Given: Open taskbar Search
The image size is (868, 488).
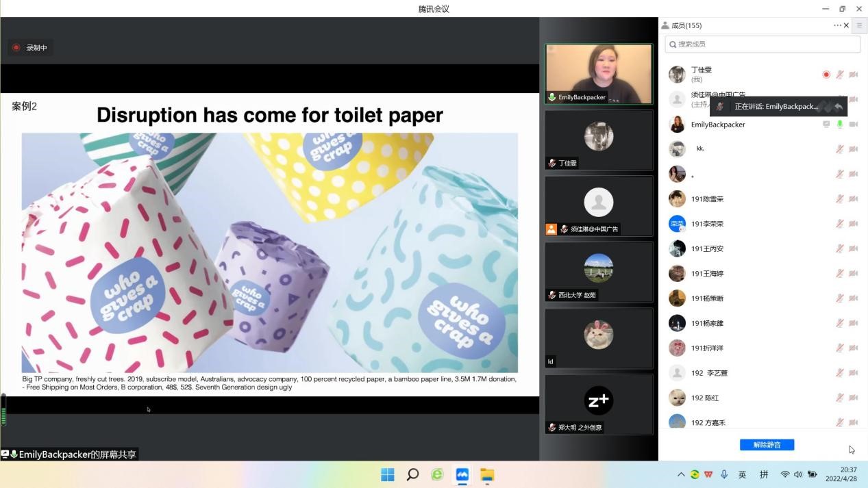Looking at the screenshot, I should pyautogui.click(x=412, y=475).
